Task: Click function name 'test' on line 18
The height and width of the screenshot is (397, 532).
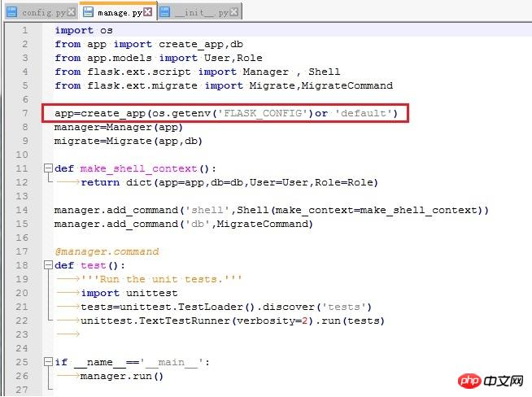Action: [x=94, y=265]
